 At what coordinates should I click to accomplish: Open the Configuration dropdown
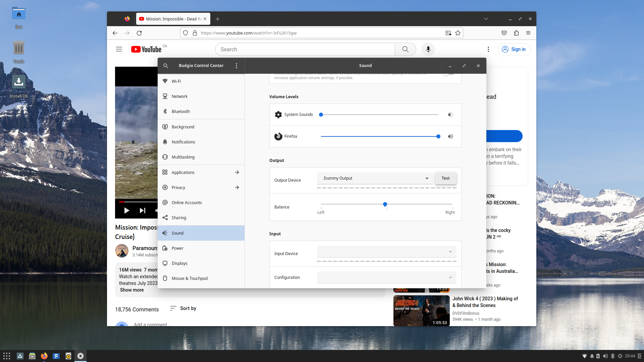click(x=387, y=278)
